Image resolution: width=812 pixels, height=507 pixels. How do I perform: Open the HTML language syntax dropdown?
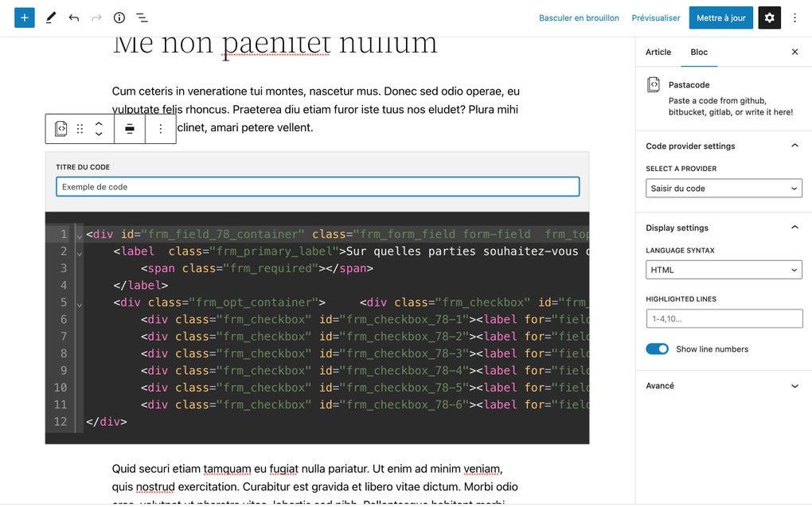(723, 269)
